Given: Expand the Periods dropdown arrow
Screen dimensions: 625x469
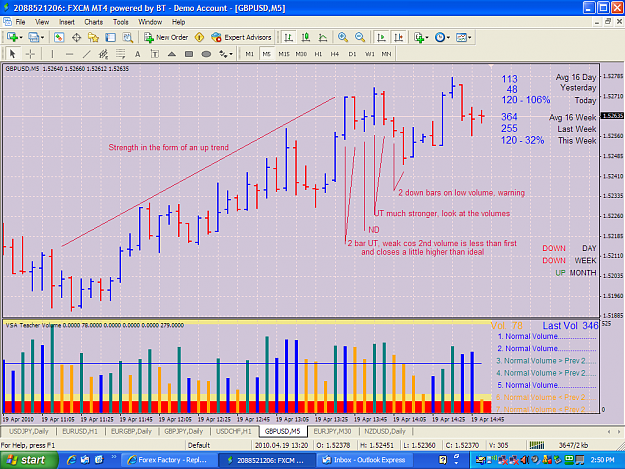Looking at the screenshot, I should [448, 38].
